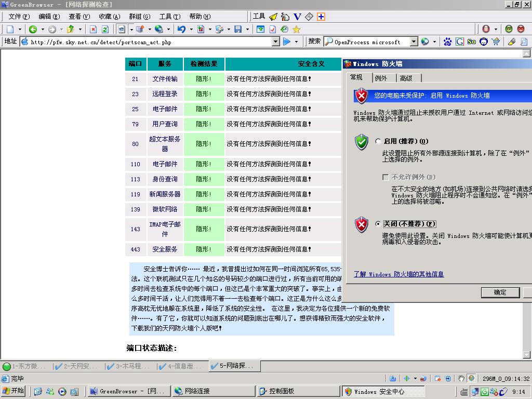Click the red close-tab circle icon
The image size is (532, 399).
pyautogui.click(x=521, y=29)
